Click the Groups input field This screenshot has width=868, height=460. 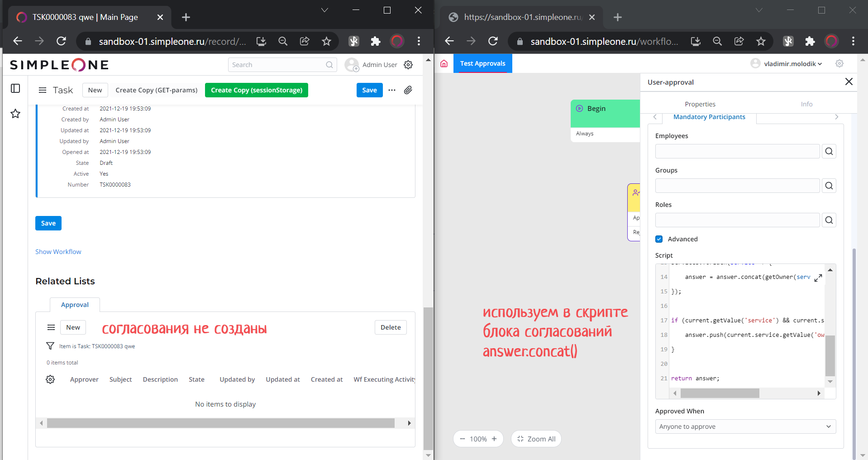pyautogui.click(x=737, y=186)
